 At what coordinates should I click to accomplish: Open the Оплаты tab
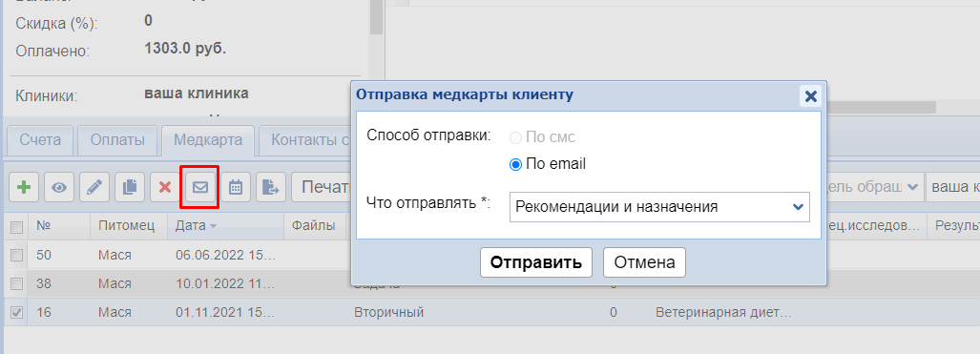pyautogui.click(x=117, y=140)
